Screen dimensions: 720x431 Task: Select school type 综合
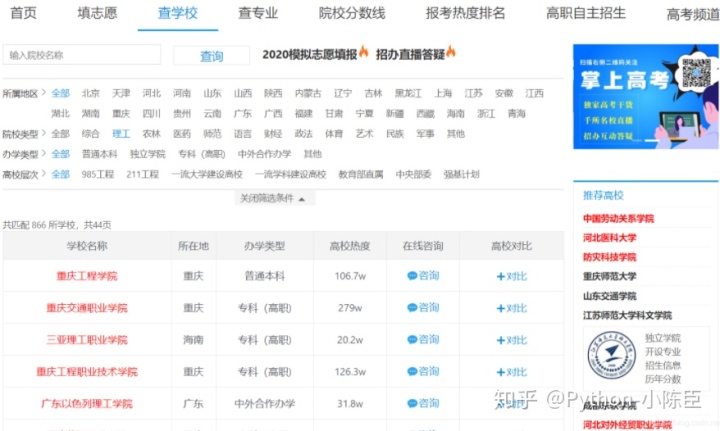click(90, 134)
